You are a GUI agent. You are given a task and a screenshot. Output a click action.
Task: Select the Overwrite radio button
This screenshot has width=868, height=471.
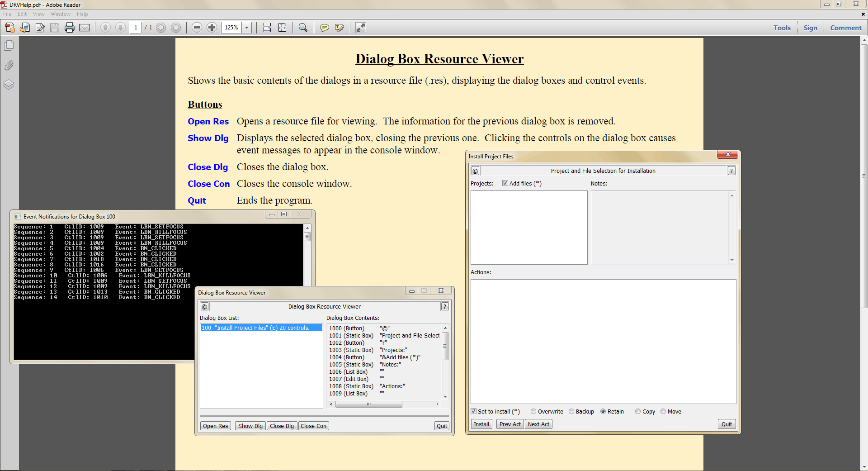tap(533, 411)
